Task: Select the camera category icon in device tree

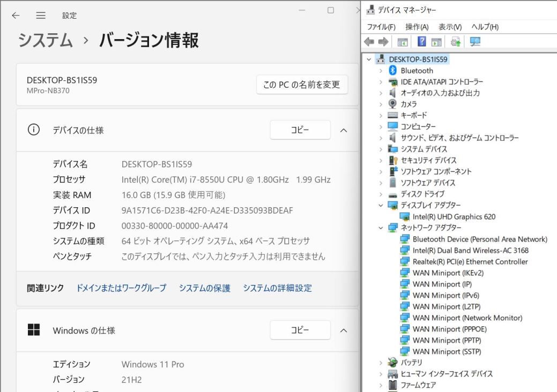Action: tap(392, 104)
